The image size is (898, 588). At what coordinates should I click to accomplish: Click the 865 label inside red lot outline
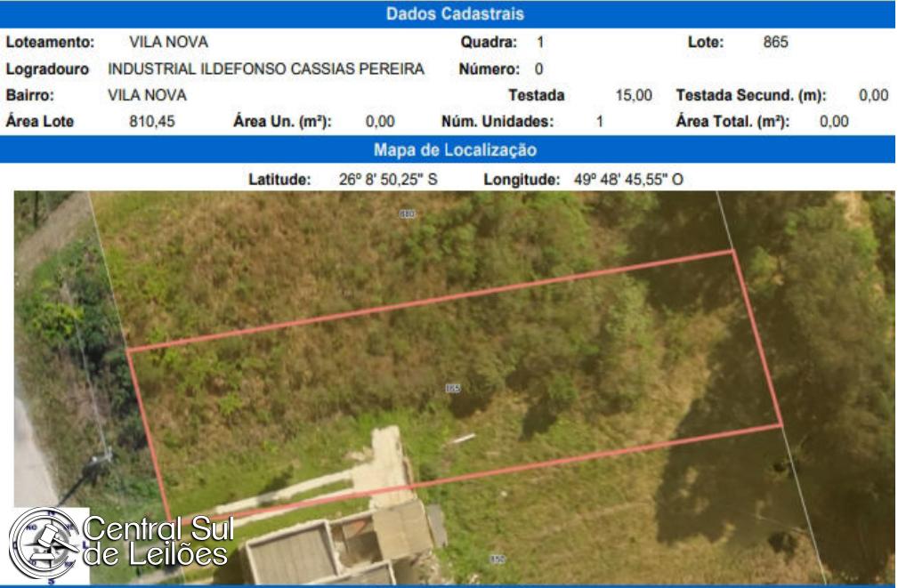(x=452, y=388)
